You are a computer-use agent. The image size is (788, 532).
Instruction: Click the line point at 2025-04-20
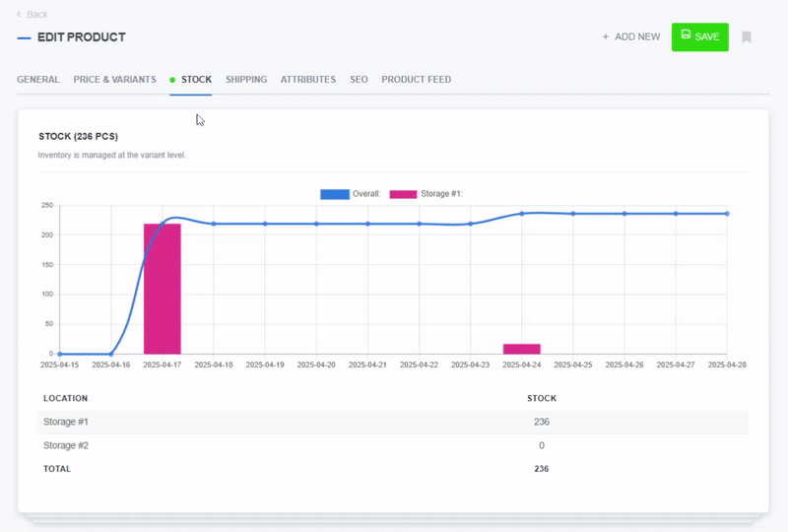[316, 224]
